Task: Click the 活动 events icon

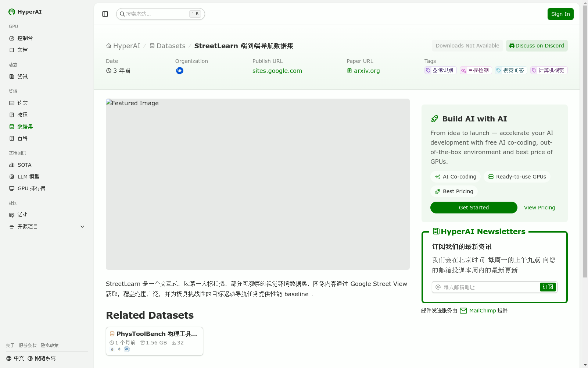Action: coord(12,215)
